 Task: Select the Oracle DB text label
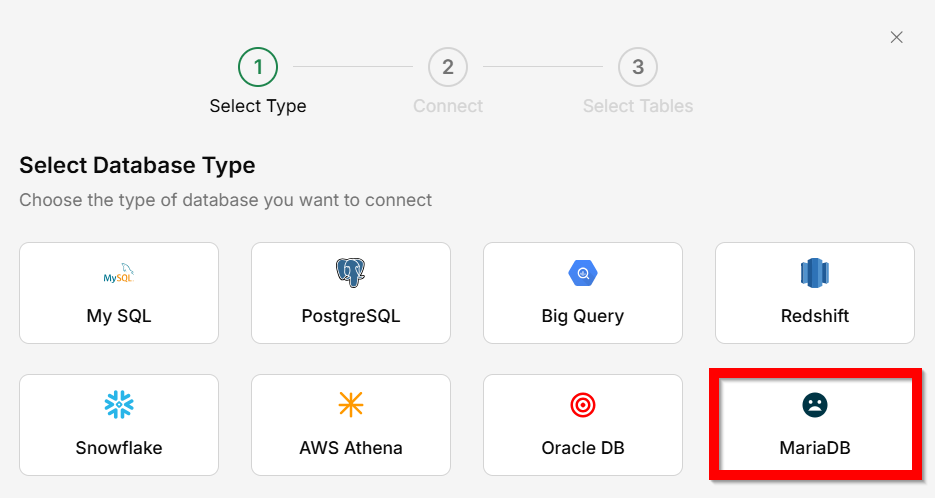click(582, 448)
